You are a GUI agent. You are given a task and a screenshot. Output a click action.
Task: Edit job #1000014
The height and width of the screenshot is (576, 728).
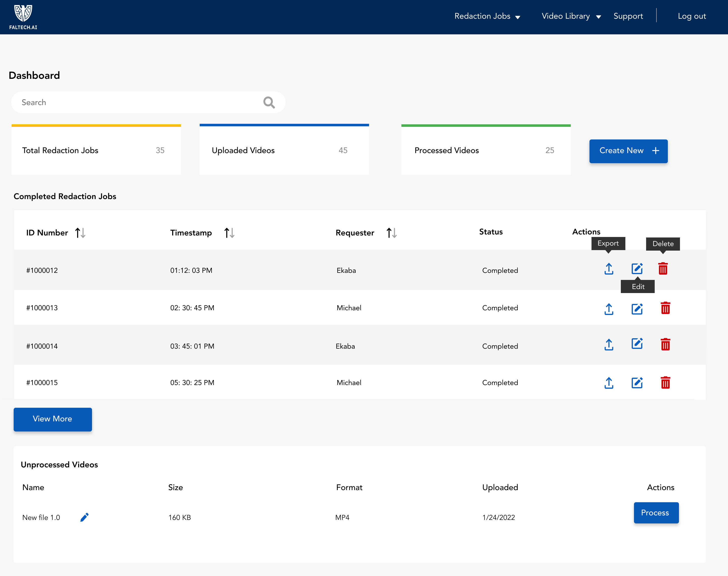(637, 344)
